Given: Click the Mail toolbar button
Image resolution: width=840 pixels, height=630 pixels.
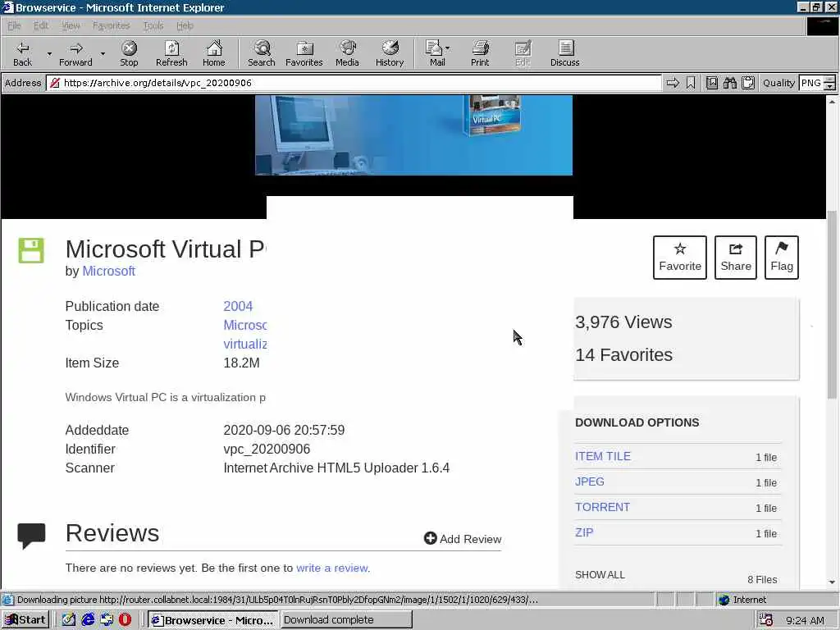Looking at the screenshot, I should tap(435, 53).
